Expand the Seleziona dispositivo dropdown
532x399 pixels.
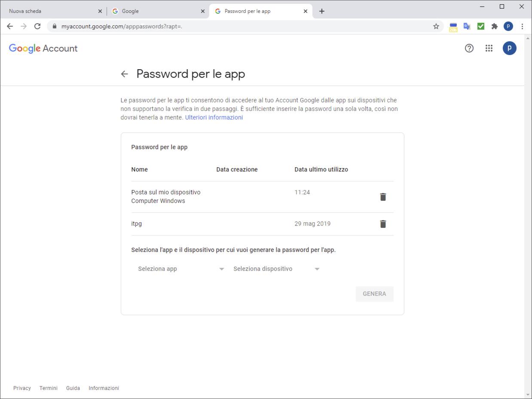tap(276, 269)
